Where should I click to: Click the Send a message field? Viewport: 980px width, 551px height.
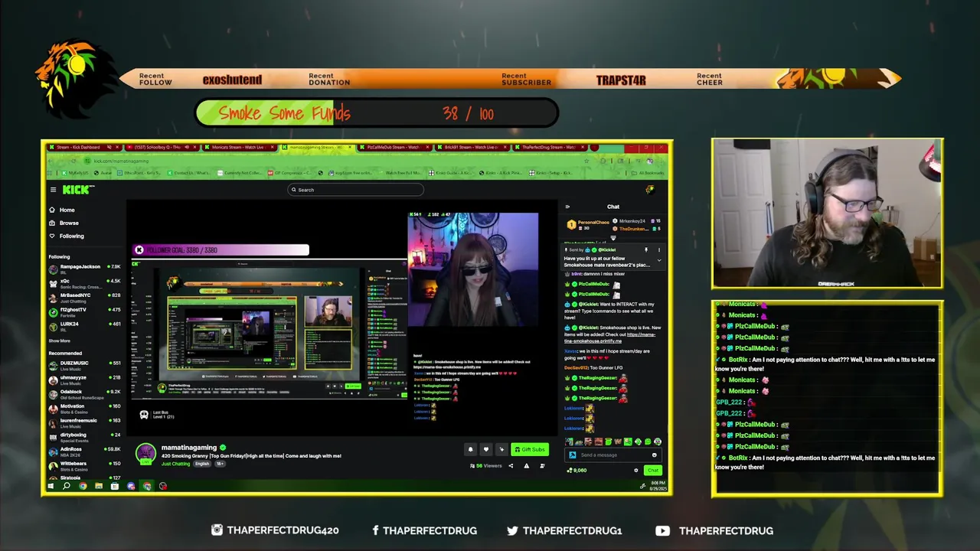tap(613, 455)
